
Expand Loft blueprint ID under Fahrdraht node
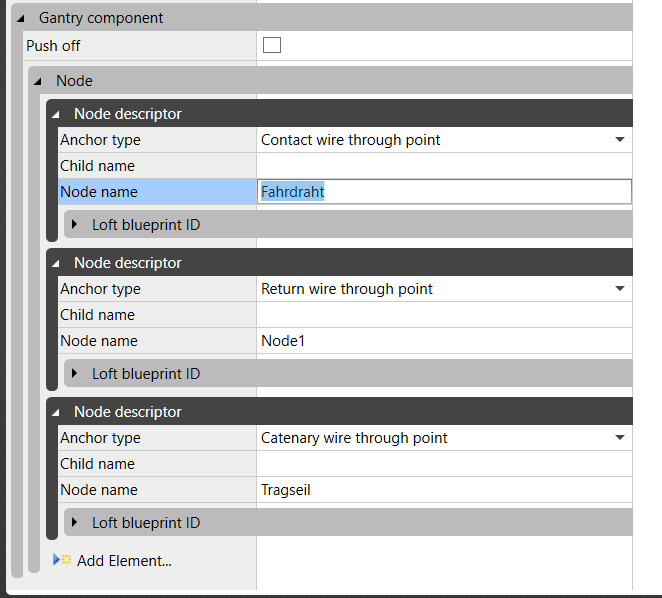[75, 225]
